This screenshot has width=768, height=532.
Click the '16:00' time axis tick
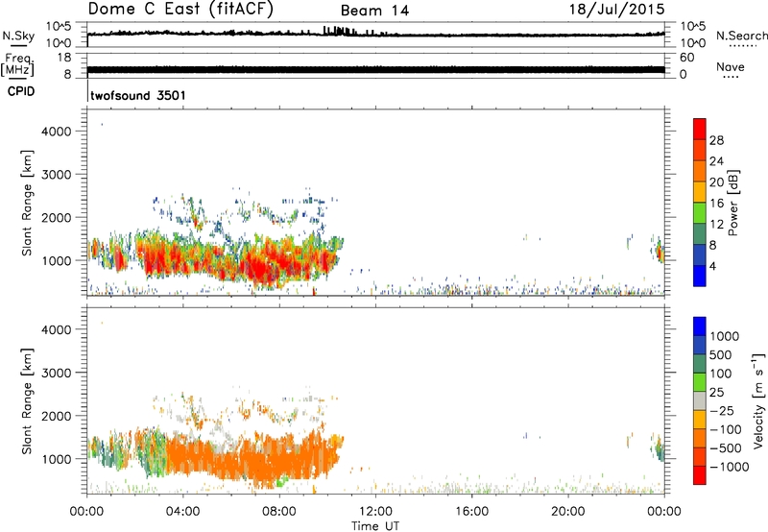point(471,512)
